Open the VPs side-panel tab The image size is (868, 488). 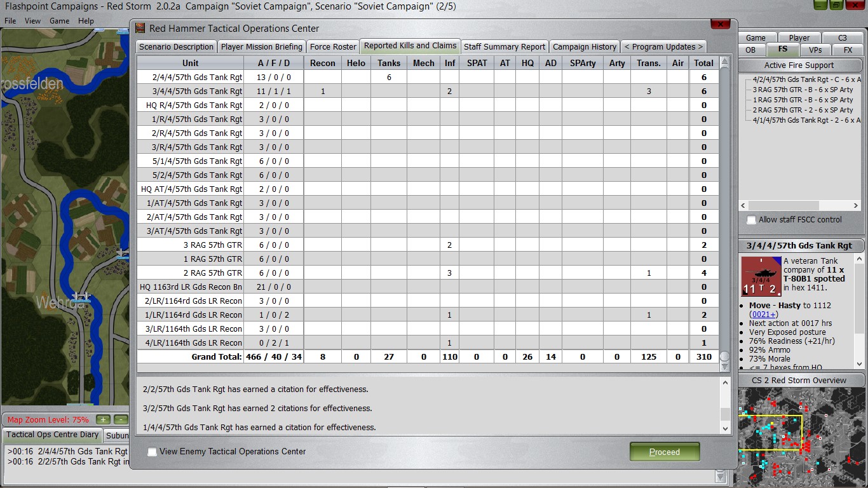click(x=815, y=50)
